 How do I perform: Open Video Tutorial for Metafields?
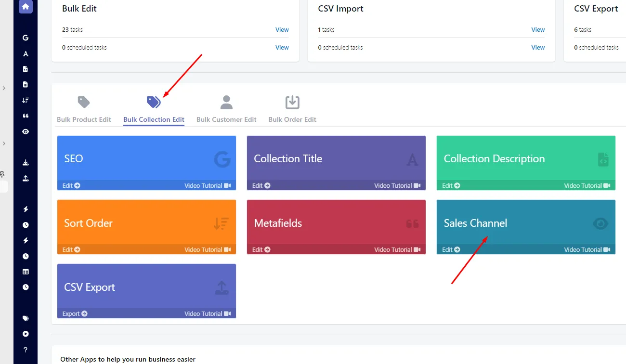[x=397, y=249]
